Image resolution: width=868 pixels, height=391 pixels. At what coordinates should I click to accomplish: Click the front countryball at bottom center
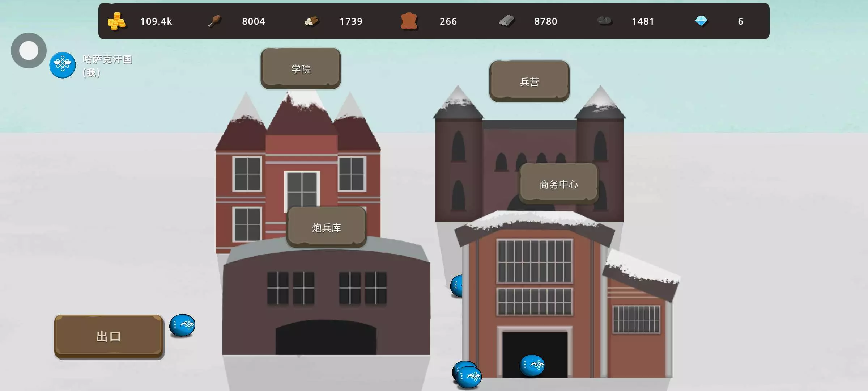coord(469,378)
